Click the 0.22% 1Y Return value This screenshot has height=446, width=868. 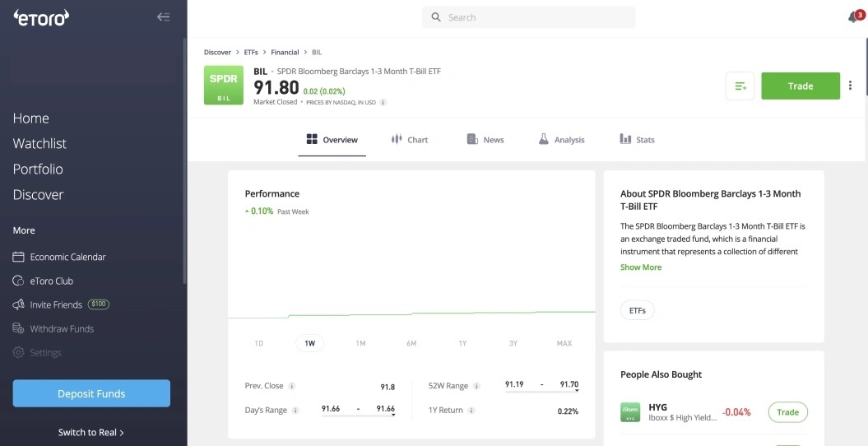[x=568, y=411]
